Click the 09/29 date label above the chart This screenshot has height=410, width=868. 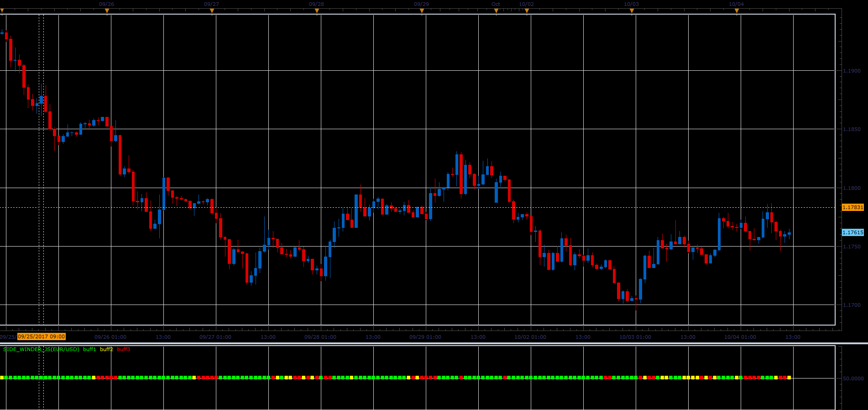tap(422, 4)
